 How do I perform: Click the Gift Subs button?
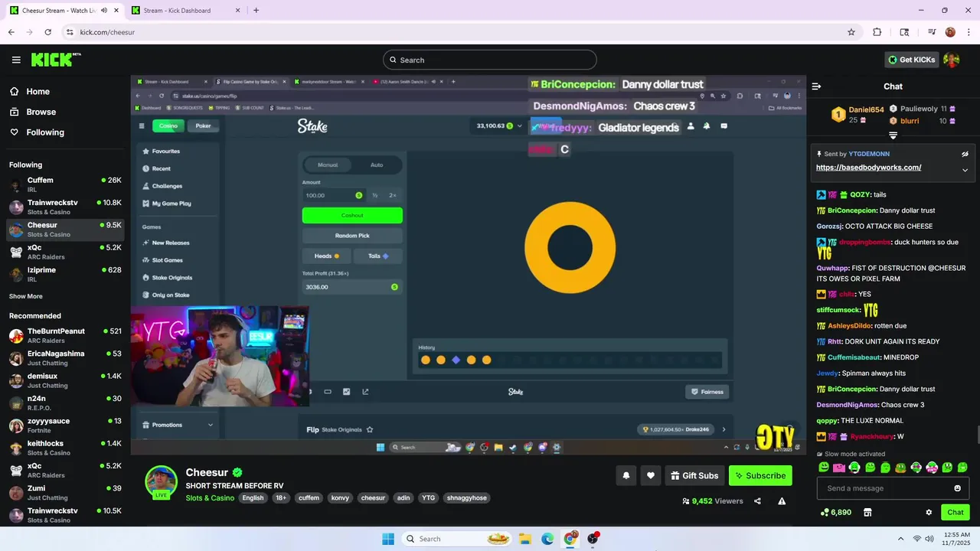694,475
